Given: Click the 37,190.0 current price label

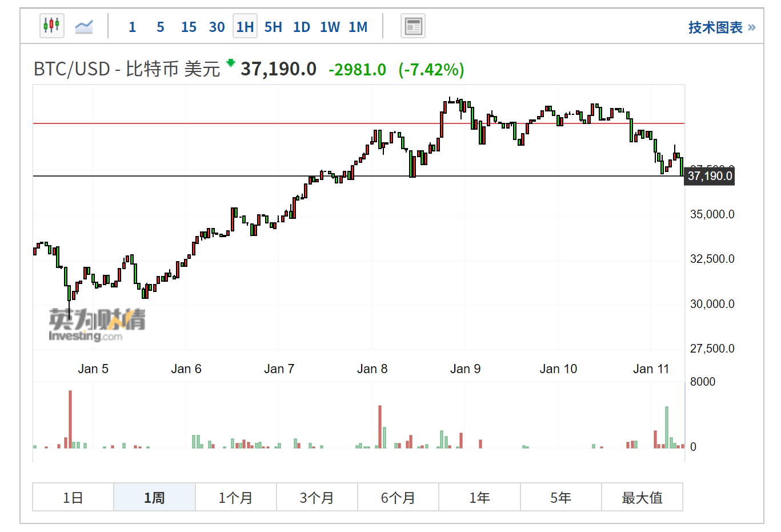Looking at the screenshot, I should coord(710,176).
